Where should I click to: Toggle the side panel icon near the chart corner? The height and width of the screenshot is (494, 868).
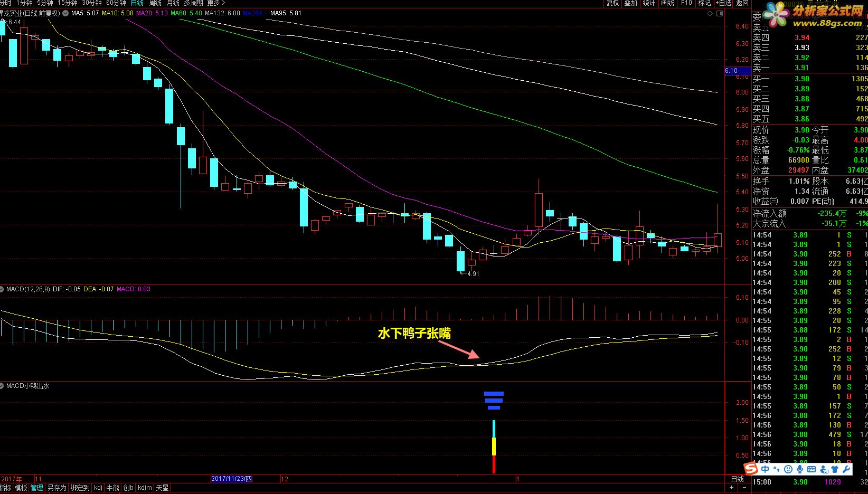click(x=720, y=14)
